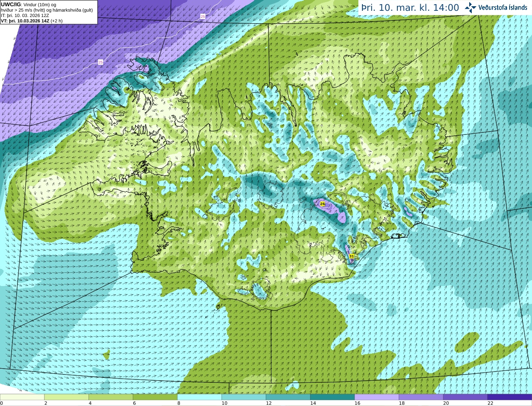Pick the 6–8 m/s olive green swatch
The width and height of the screenshot is (532, 406).
pyautogui.click(x=155, y=397)
